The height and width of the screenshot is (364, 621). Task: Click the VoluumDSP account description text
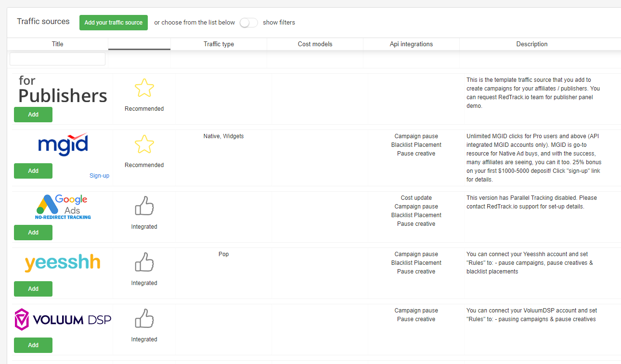[531, 315]
